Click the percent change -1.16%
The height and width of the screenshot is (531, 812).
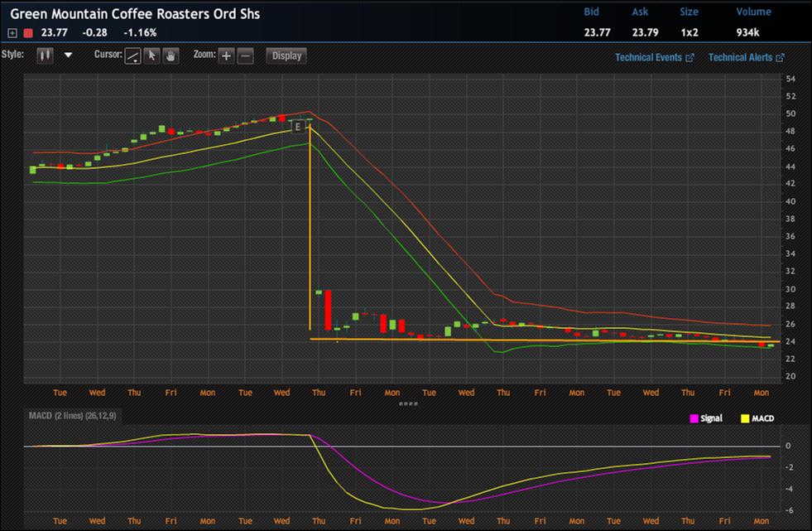coord(140,32)
